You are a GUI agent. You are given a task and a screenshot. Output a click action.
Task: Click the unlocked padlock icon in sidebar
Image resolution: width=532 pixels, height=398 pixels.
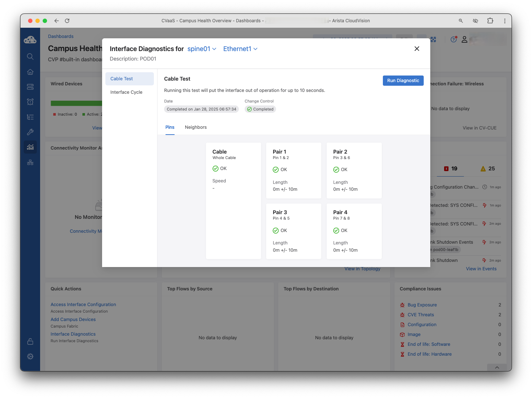pyautogui.click(x=30, y=341)
